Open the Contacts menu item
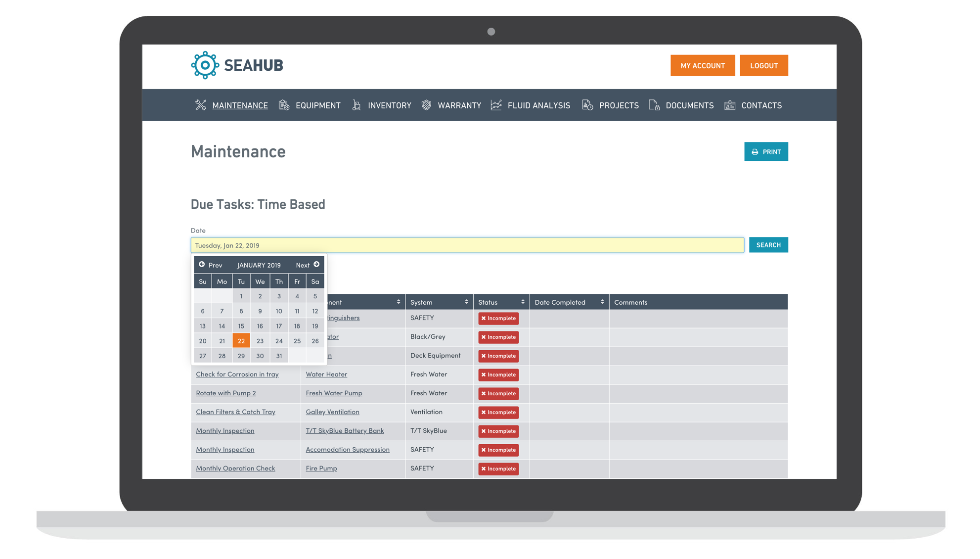 click(761, 105)
